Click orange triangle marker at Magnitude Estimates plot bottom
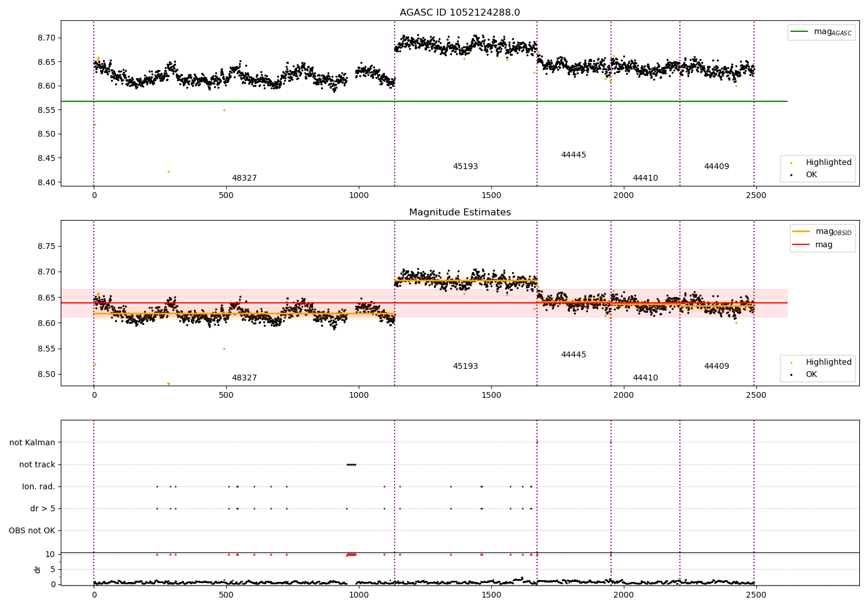Screen dimensions: 868x608 [168, 384]
